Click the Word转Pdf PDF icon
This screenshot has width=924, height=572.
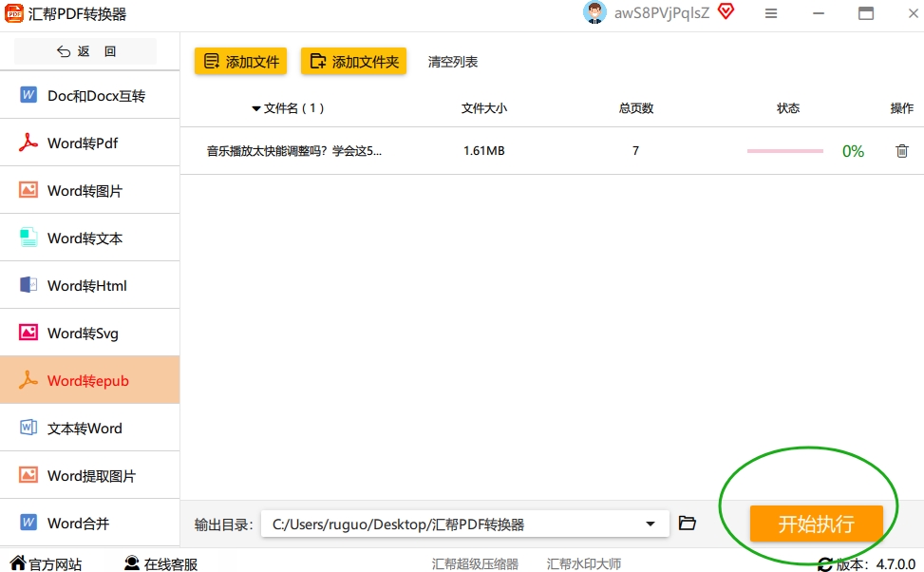coord(28,143)
